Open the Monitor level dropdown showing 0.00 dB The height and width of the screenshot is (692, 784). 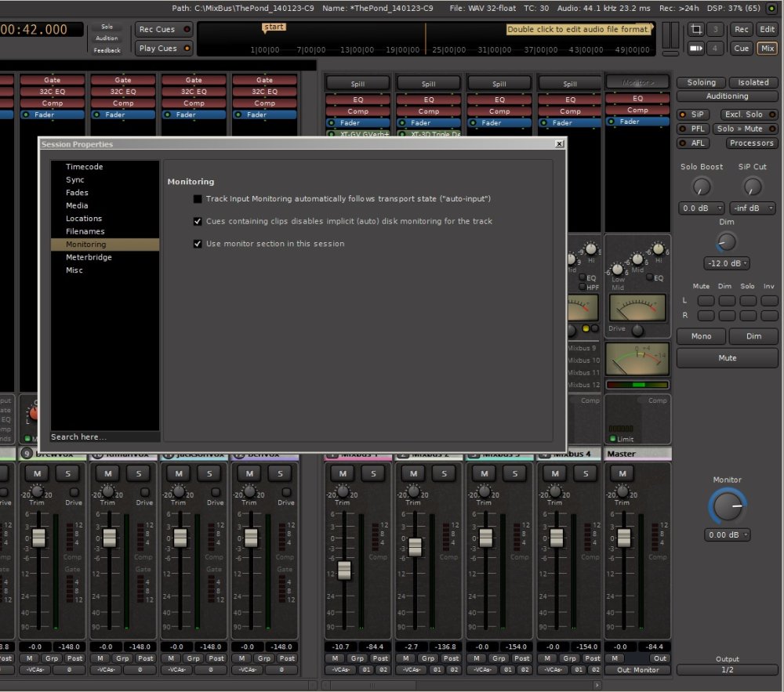pyautogui.click(x=727, y=534)
